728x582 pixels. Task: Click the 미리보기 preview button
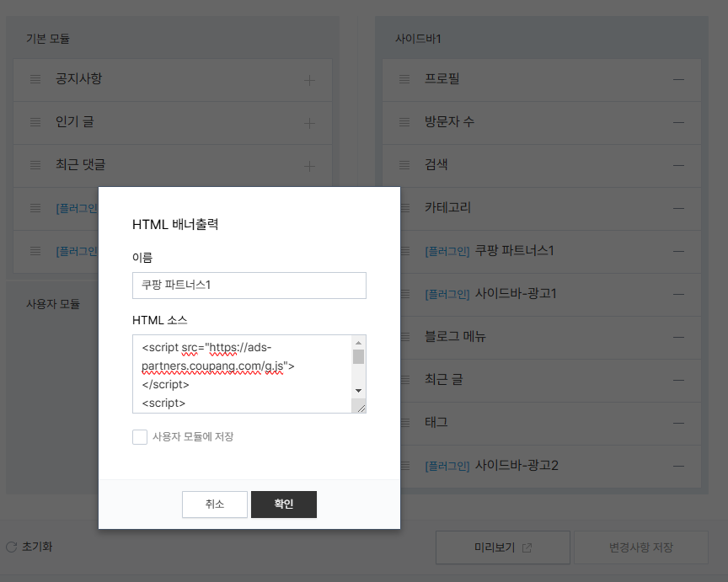[503, 547]
